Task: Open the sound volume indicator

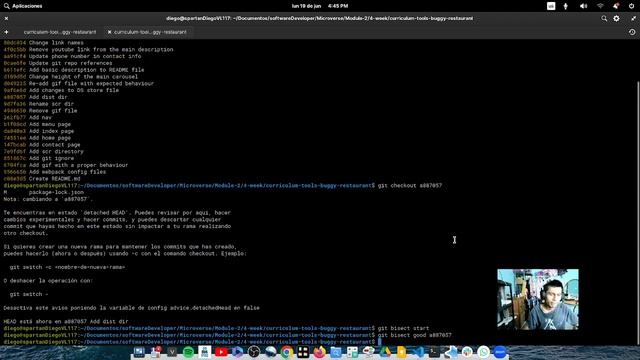Action: coord(583,6)
